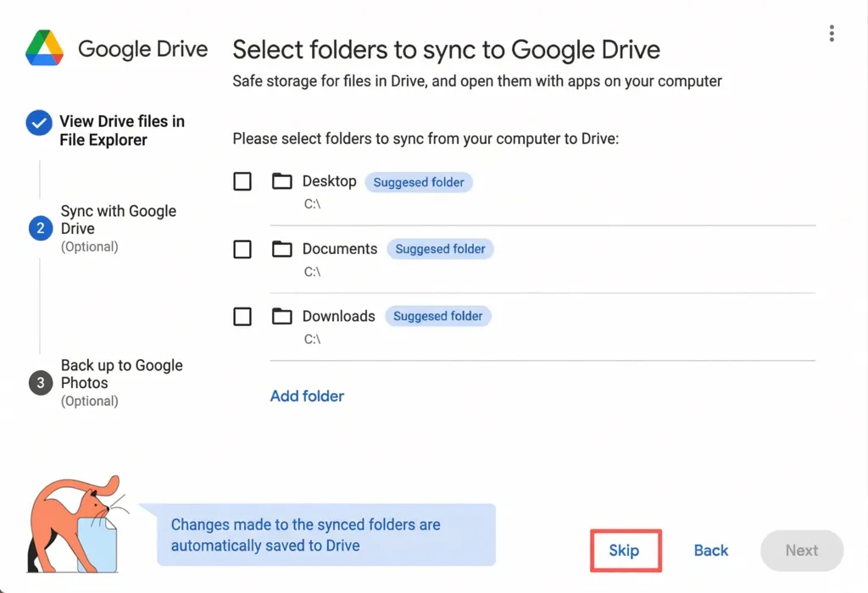Open the three-dot more options menu
This screenshot has width=868, height=593.
tap(832, 33)
